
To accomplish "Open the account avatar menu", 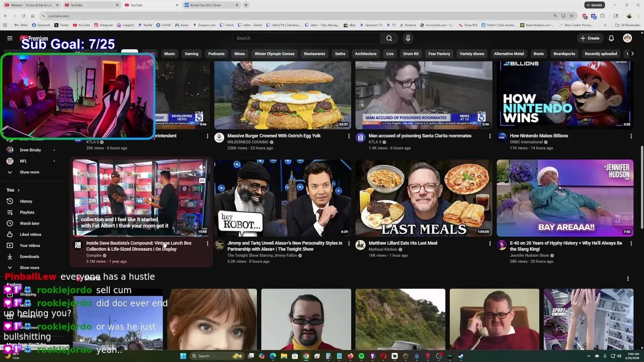I will [627, 38].
